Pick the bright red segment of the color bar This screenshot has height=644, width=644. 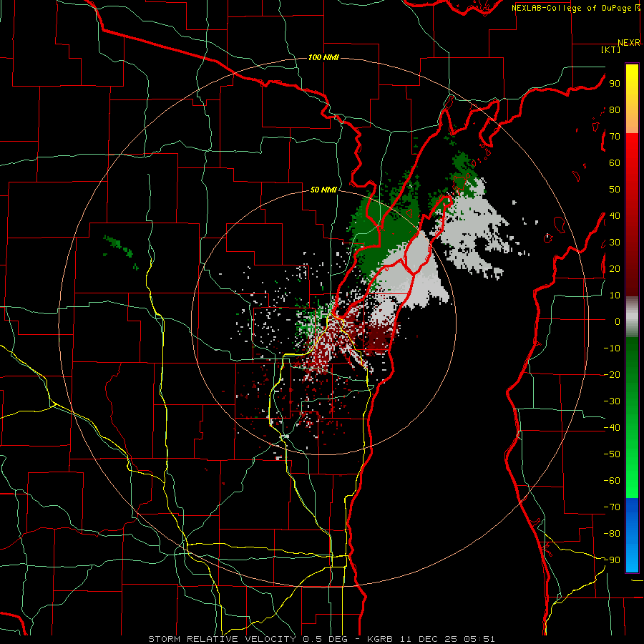tap(632, 149)
